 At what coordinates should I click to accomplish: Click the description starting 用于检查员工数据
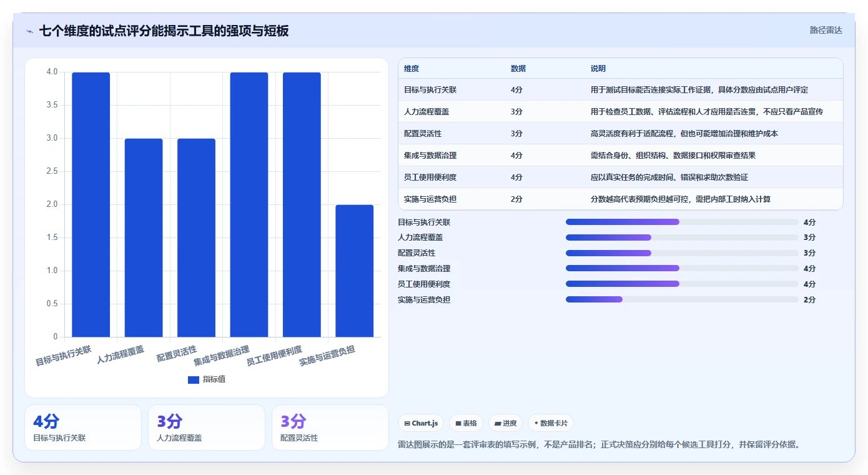tap(707, 112)
